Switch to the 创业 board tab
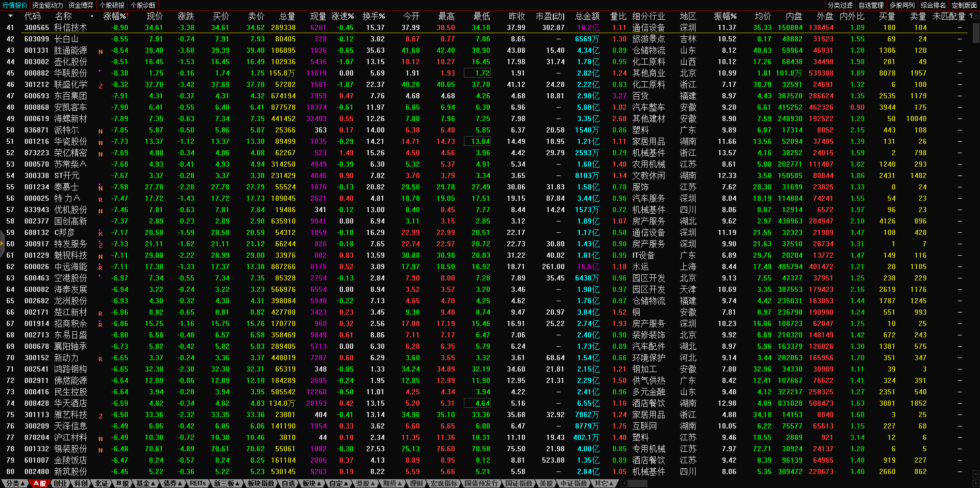Viewport: 980px width, 488px height. pyautogui.click(x=61, y=483)
